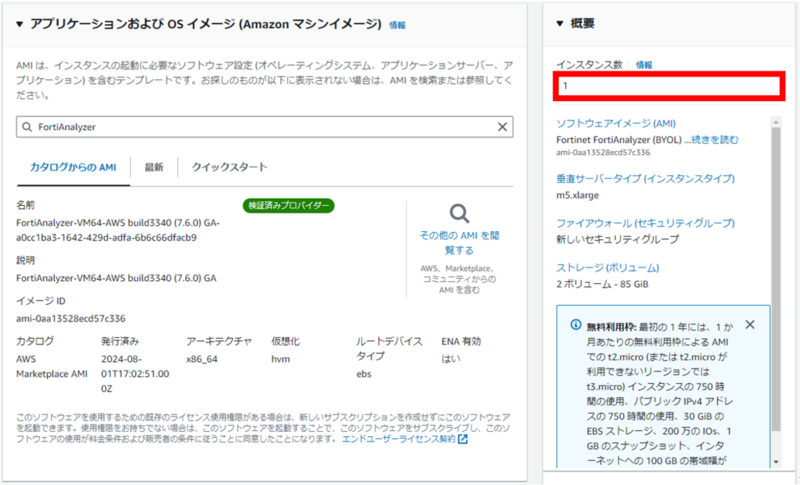Click the summary scrollbar up arrow
The height and width of the screenshot is (485, 800).
[x=776, y=122]
